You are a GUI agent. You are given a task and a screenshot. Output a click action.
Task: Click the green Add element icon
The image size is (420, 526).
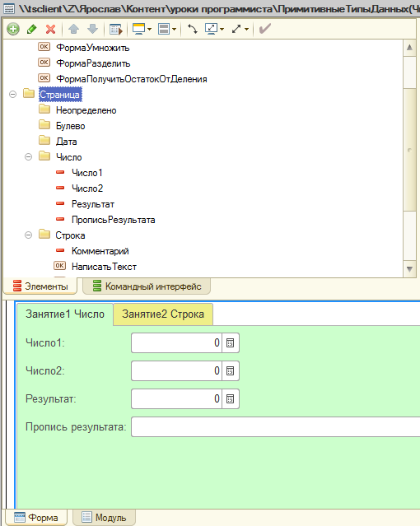coord(13,29)
